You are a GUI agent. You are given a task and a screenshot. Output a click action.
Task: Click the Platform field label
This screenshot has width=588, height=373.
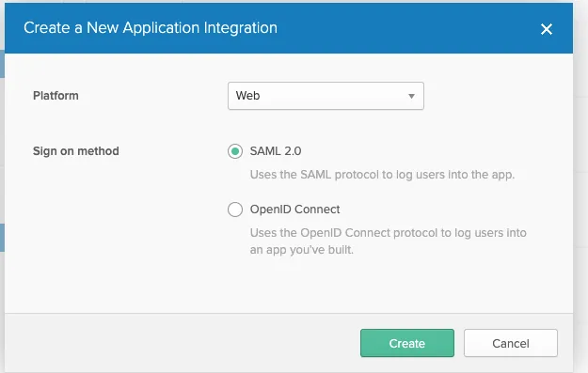click(56, 96)
